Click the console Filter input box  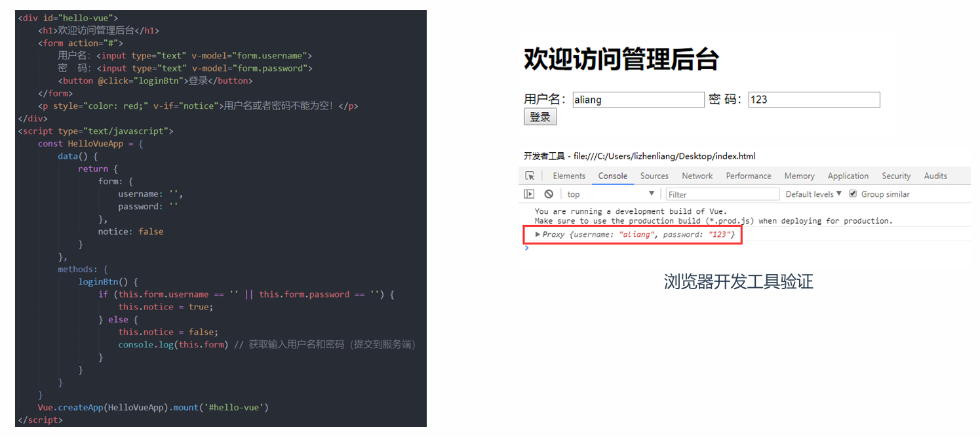[x=722, y=194]
